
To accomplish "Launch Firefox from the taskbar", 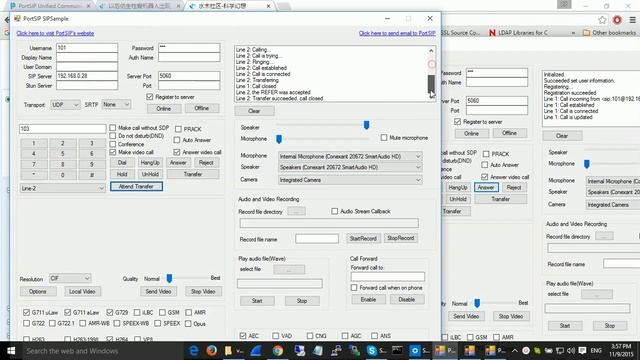I will tap(211, 351).
